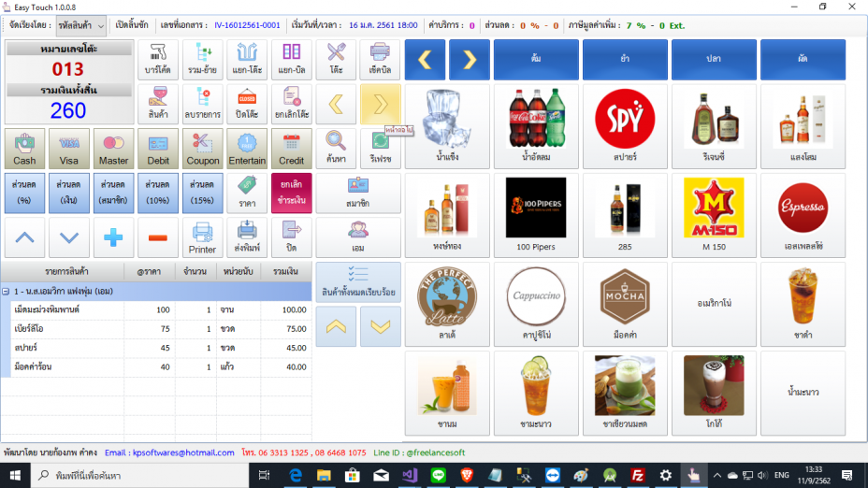The image size is (868, 488).
Task: Choose the Credit payment option
Action: click(x=291, y=149)
